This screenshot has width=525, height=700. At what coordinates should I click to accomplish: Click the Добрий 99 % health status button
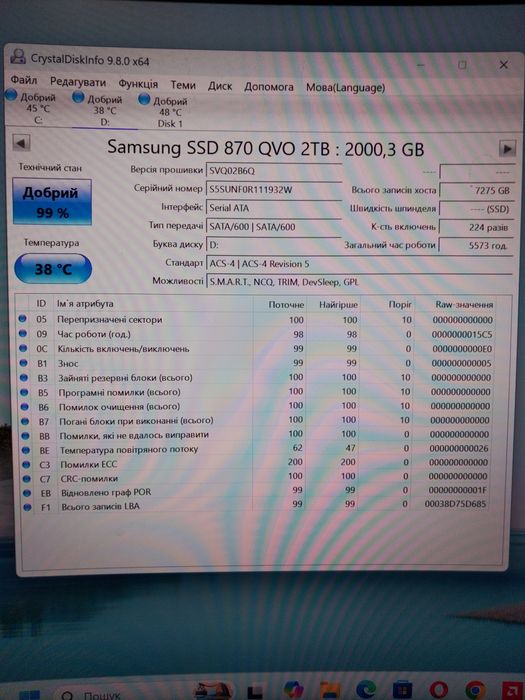[x=52, y=202]
